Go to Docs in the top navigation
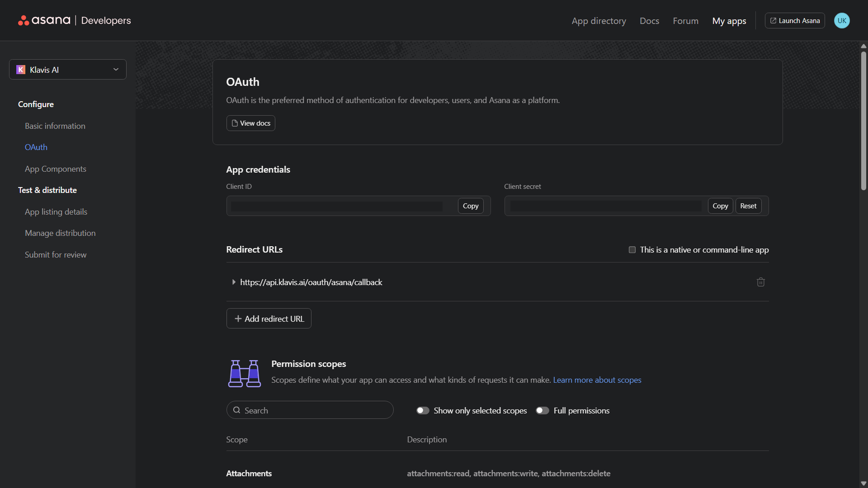Image resolution: width=868 pixels, height=488 pixels. pyautogui.click(x=649, y=21)
